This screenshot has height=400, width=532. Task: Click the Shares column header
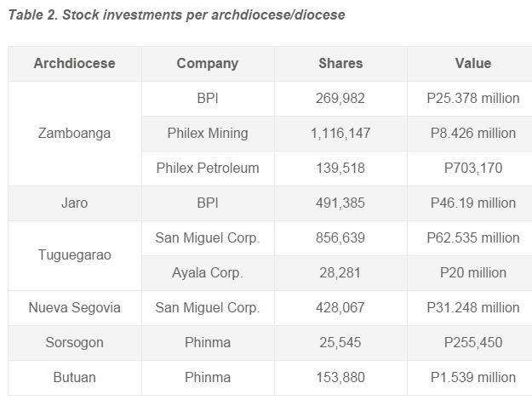(340, 64)
